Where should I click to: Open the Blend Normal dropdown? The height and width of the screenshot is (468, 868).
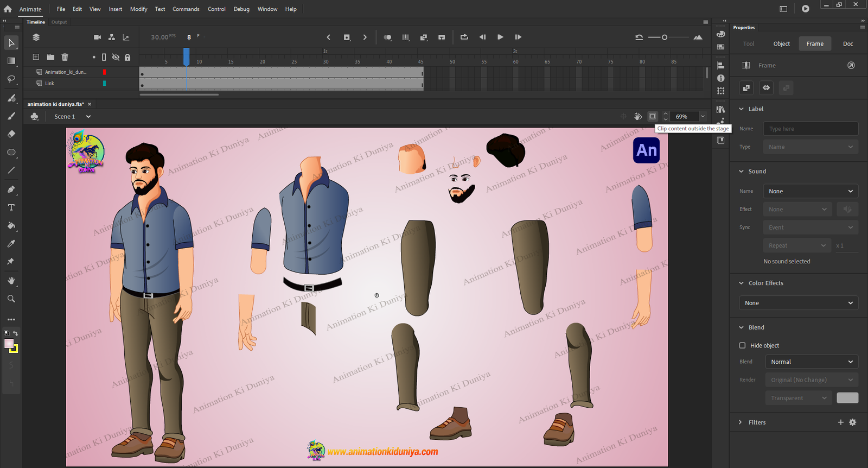pyautogui.click(x=812, y=362)
